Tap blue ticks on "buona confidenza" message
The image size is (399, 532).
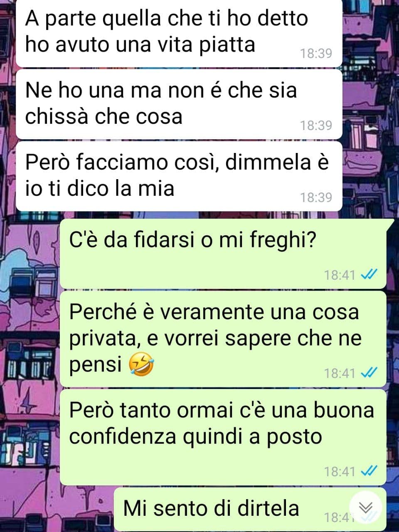pos(369,471)
